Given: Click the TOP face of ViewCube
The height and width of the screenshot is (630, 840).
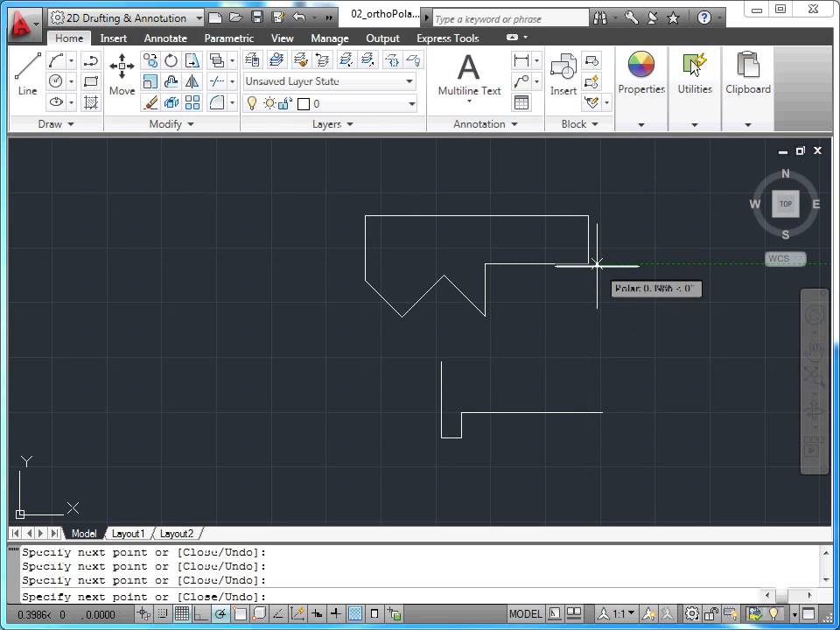Looking at the screenshot, I should 786,204.
